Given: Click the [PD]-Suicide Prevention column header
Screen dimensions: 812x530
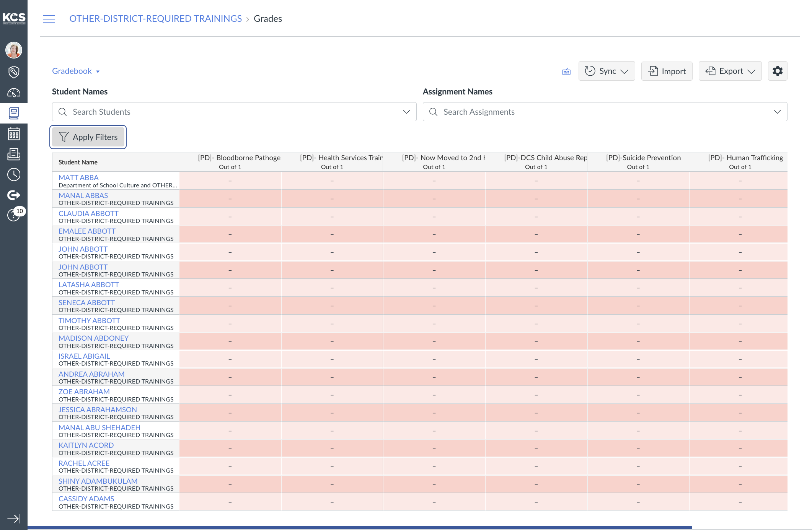Looking at the screenshot, I should (638, 162).
